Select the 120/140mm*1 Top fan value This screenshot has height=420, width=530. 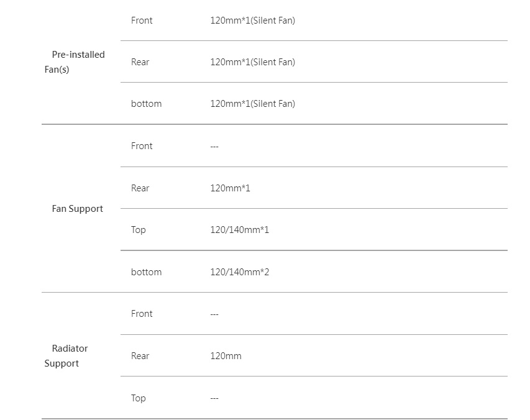[239, 230]
